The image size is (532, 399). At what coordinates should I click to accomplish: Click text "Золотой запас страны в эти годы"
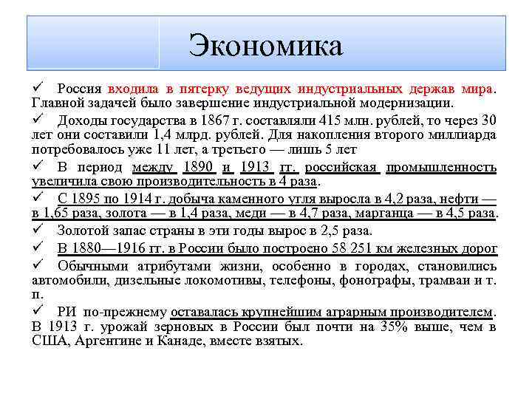pyautogui.click(x=162, y=231)
